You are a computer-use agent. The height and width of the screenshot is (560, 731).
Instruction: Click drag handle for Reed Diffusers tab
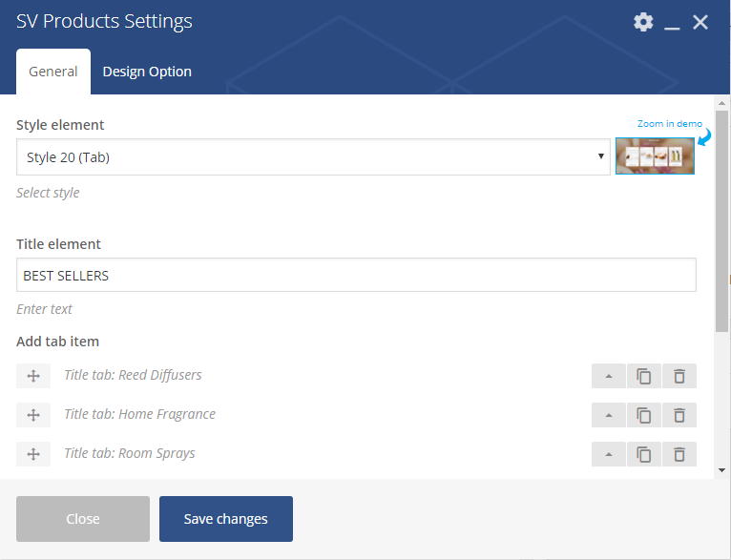tap(33, 376)
